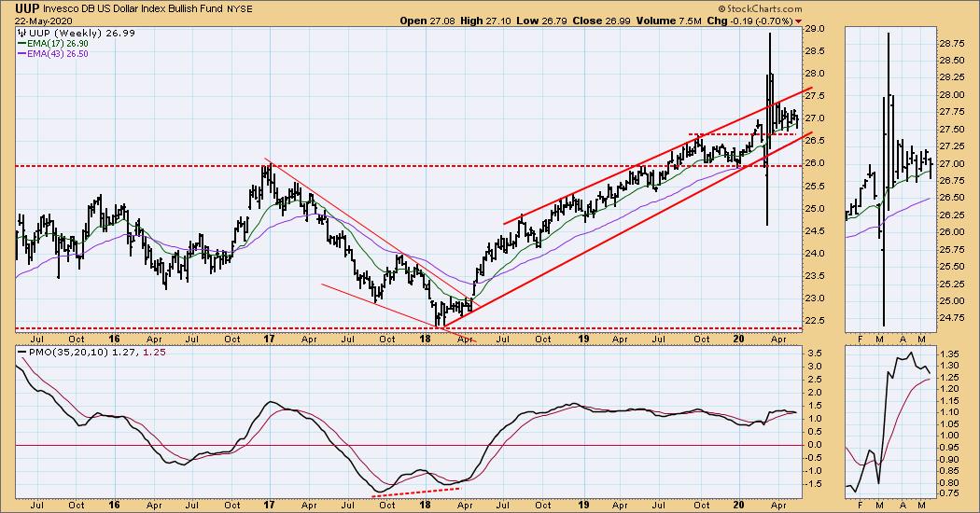Image resolution: width=980 pixels, height=513 pixels.
Task: Click the 'High 27.10' value
Action: pos(485,21)
